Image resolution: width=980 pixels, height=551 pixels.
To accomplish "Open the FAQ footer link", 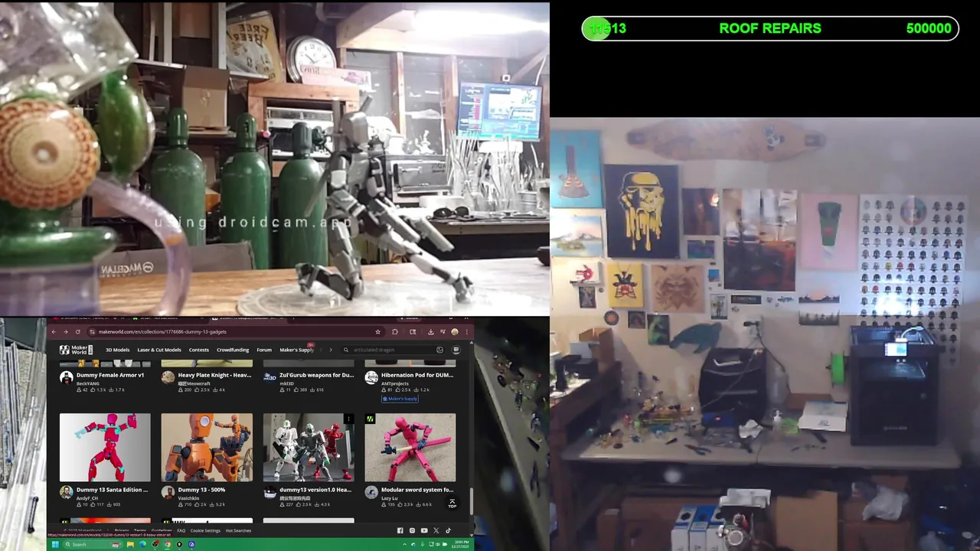I will pos(181,530).
